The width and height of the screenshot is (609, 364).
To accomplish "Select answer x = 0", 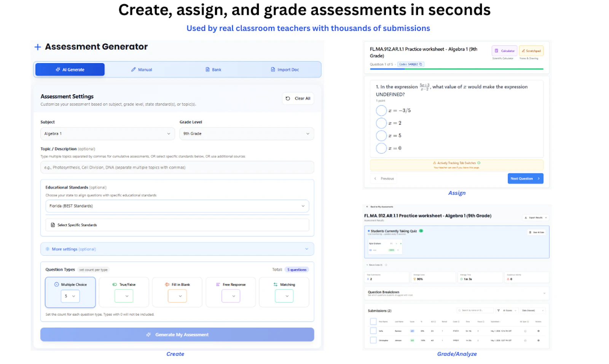I will [x=381, y=148].
